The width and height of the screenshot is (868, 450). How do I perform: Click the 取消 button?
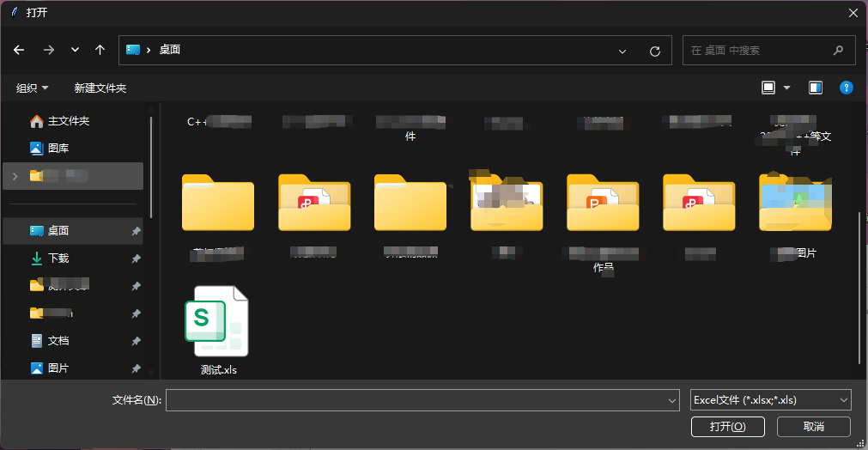click(814, 427)
